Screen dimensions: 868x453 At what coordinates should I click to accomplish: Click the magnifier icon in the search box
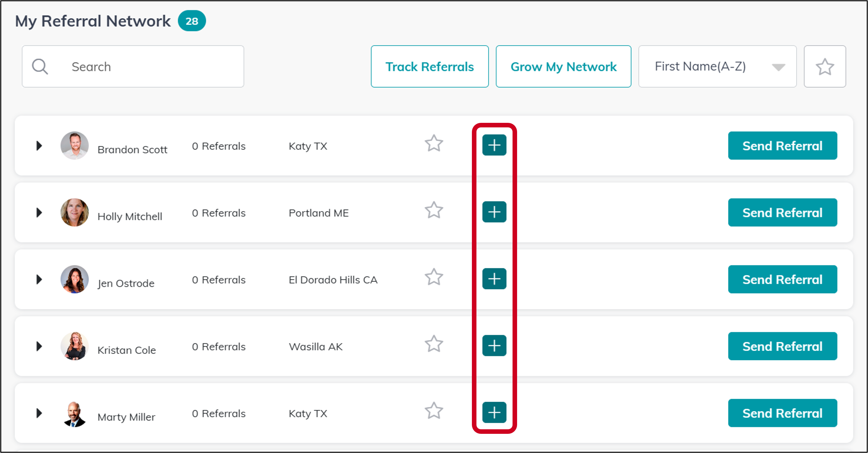pos(40,66)
